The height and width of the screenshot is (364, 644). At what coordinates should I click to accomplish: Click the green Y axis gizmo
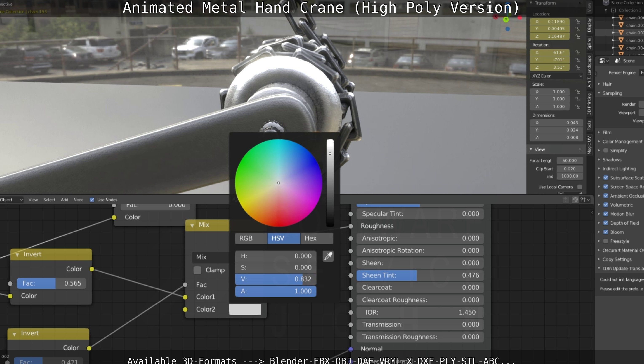[506, 20]
